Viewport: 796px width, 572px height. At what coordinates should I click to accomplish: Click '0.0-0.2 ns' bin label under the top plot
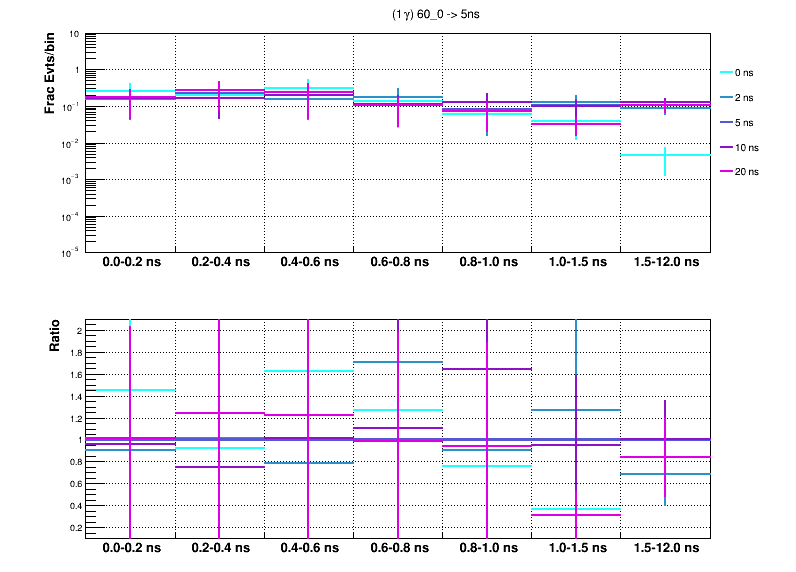130,262
